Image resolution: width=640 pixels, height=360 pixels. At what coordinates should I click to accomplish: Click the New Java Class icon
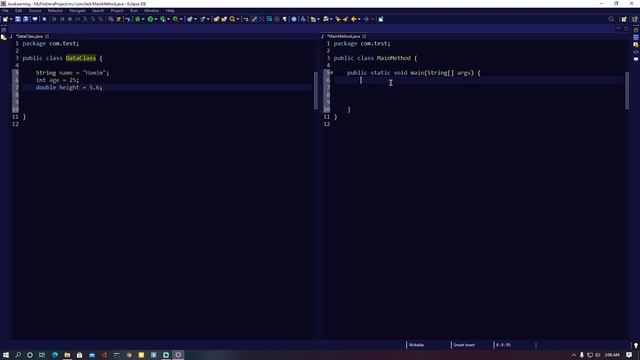click(202, 19)
